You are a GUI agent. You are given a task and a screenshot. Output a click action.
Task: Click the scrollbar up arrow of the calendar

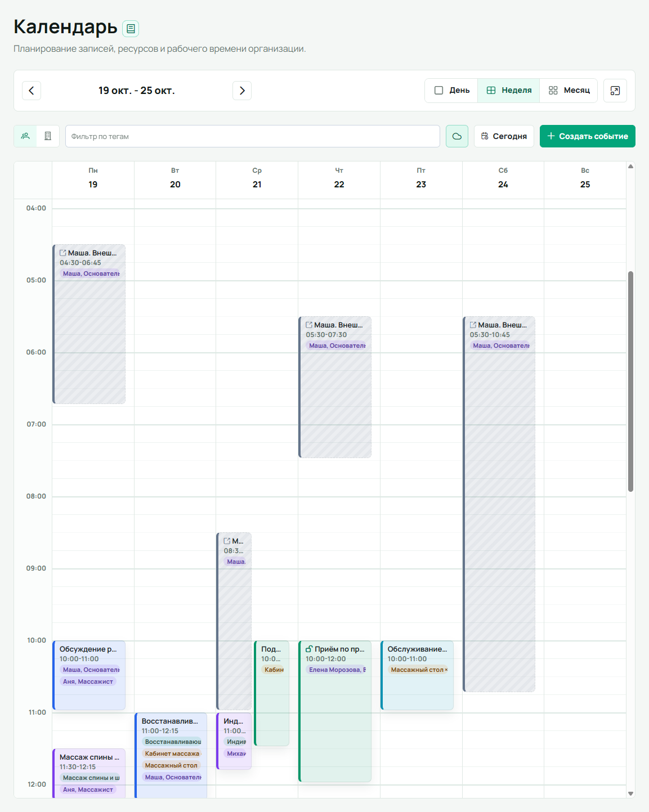pos(631,166)
